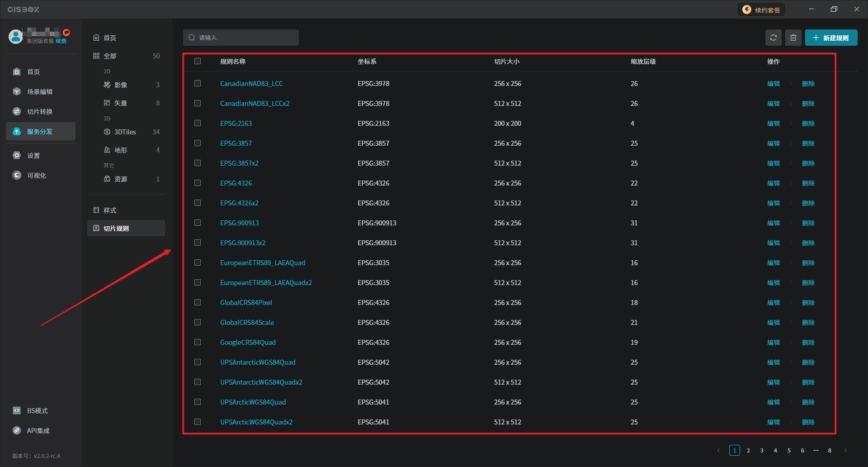Switch to BS模式 in the sidebar

click(x=37, y=411)
